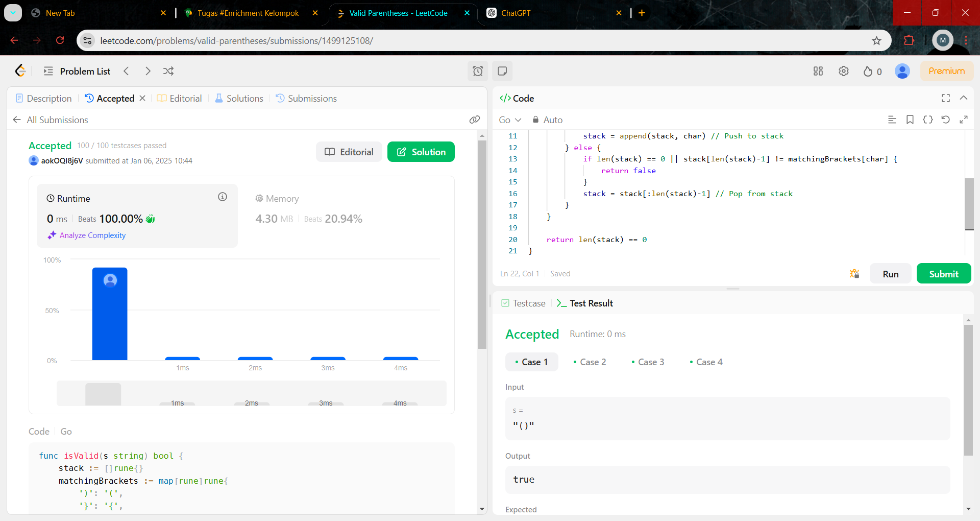Switch to the Solutions tab
The image size is (980, 521).
click(239, 98)
